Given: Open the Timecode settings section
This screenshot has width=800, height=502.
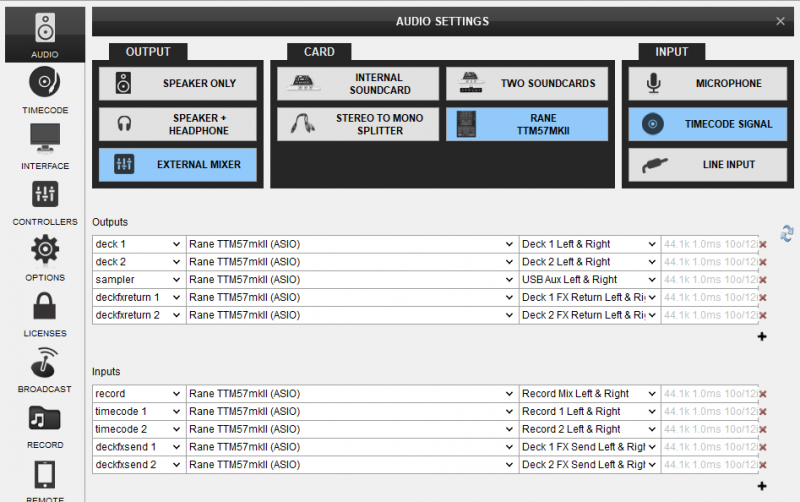Looking at the screenshot, I should point(45,90).
